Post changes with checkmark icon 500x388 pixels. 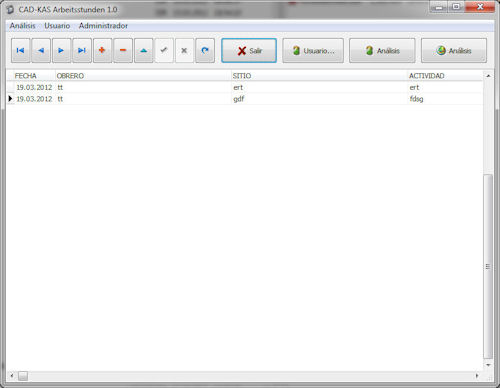coord(164,50)
